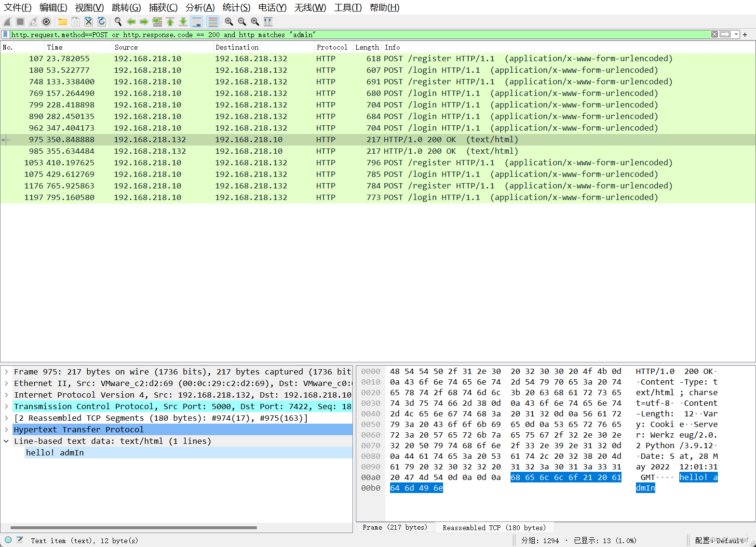
Task: Open the 工具(T) menu
Action: pos(348,8)
